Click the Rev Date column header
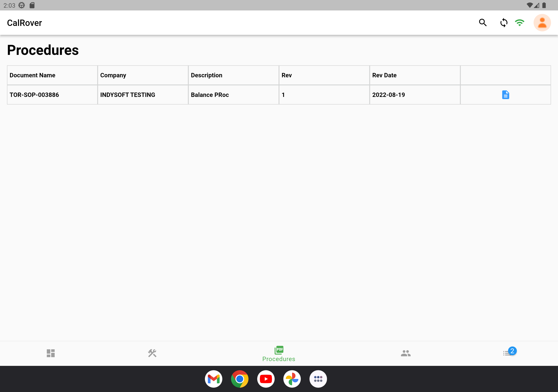558x392 pixels. pos(384,75)
